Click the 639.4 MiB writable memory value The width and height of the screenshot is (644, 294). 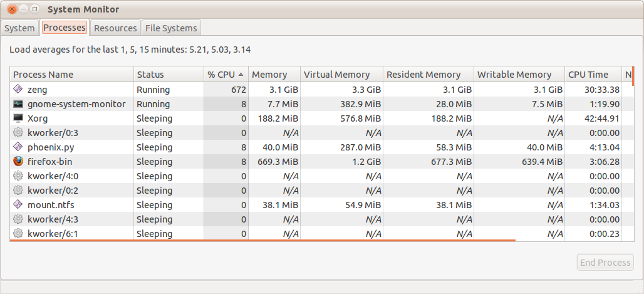point(542,161)
